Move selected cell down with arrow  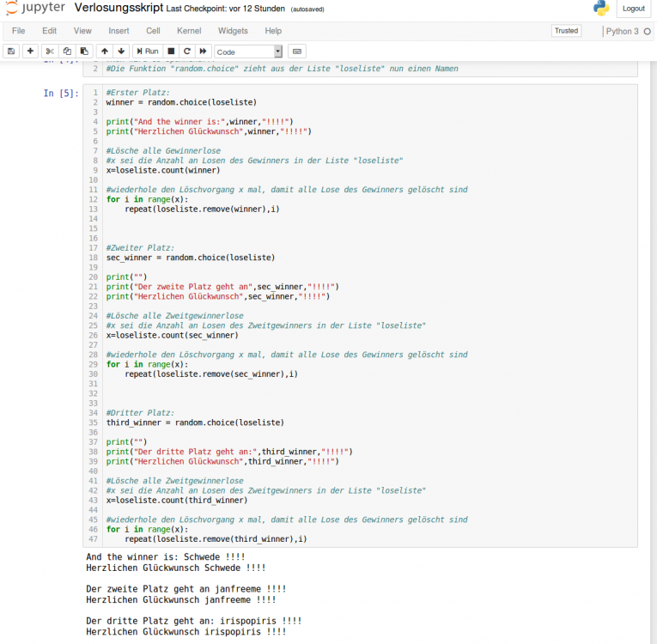[x=121, y=52]
